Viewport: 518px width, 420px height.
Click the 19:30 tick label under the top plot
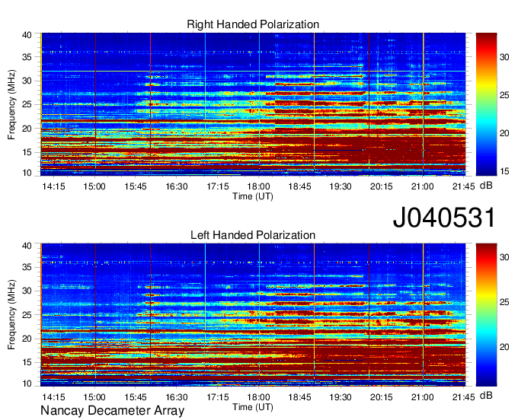pos(341,186)
